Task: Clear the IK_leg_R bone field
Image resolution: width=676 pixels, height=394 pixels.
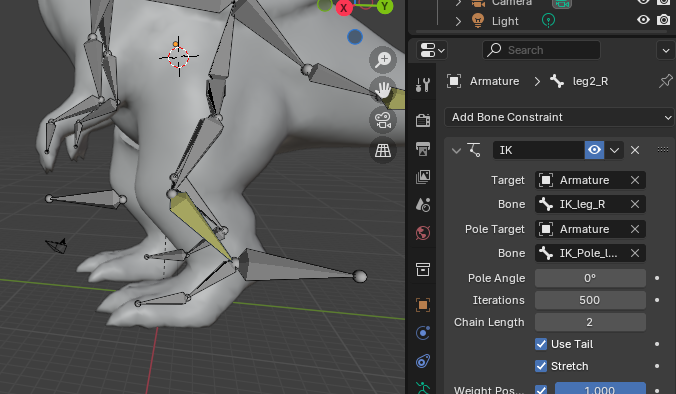Action: [635, 204]
